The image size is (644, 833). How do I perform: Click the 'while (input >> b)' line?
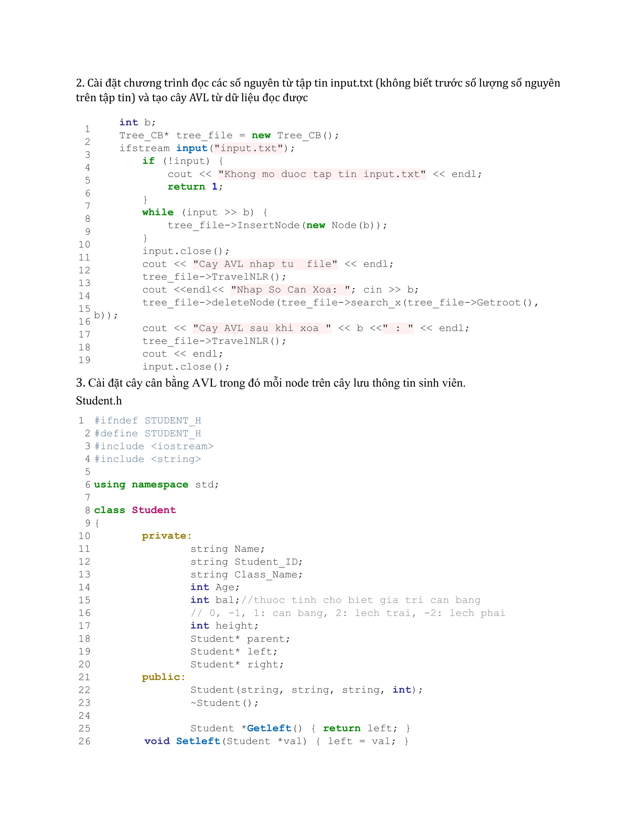point(204,212)
